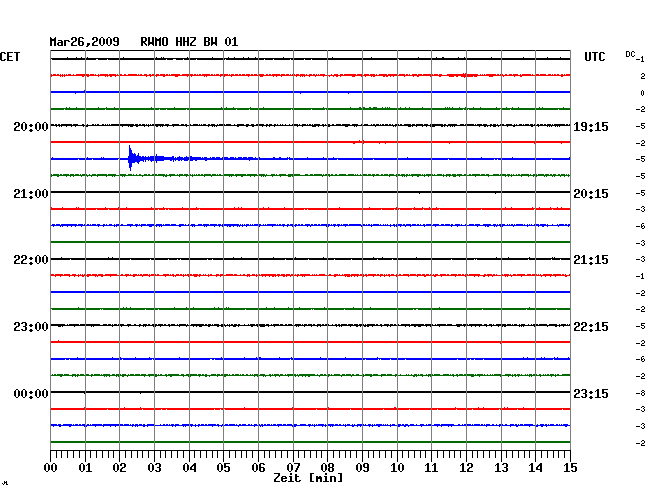650x494 pixels.
Task: Click the minute axis label "09"
Action: coord(362,468)
